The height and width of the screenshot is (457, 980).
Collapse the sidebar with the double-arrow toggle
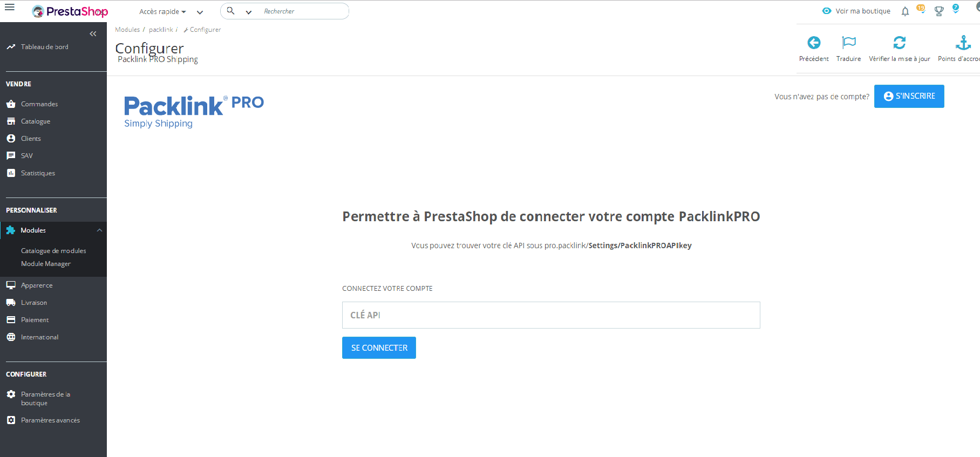[x=93, y=33]
